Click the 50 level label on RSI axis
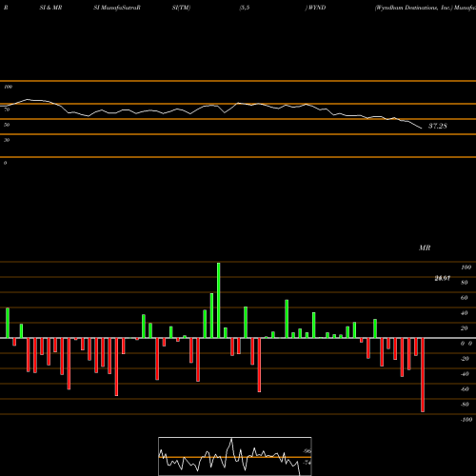 [x=7, y=125]
